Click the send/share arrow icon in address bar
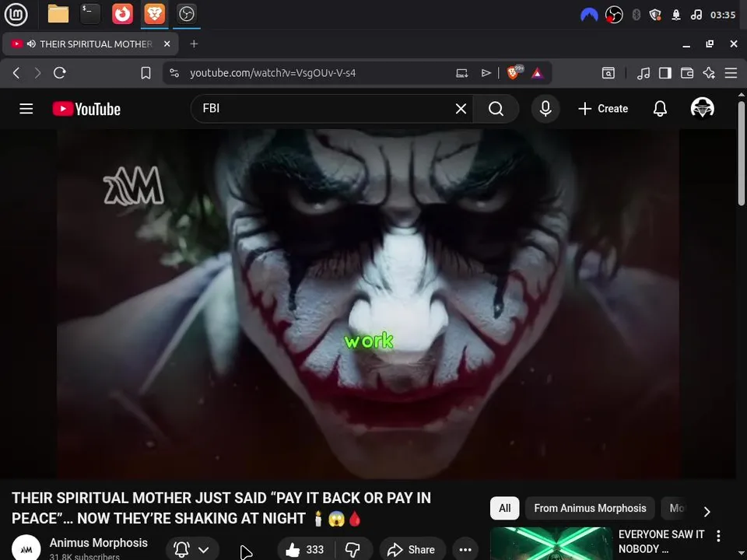The width and height of the screenshot is (747, 560). [486, 73]
